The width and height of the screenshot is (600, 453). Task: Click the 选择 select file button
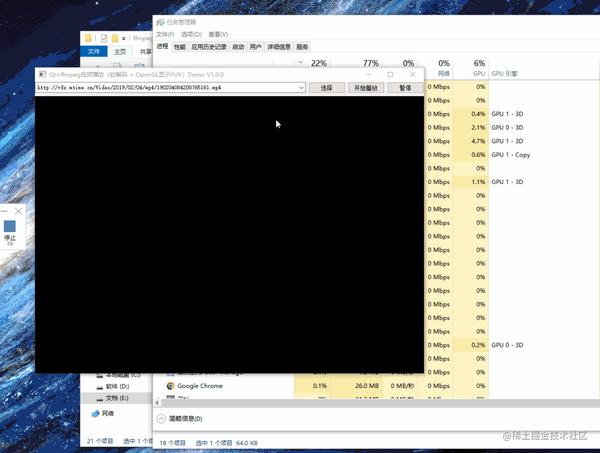326,88
